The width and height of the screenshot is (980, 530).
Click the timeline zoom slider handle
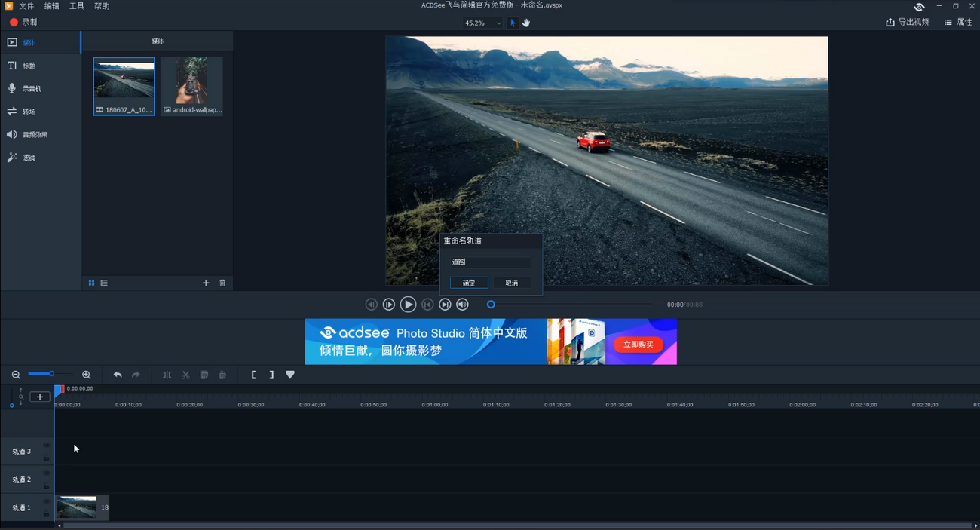tap(51, 374)
